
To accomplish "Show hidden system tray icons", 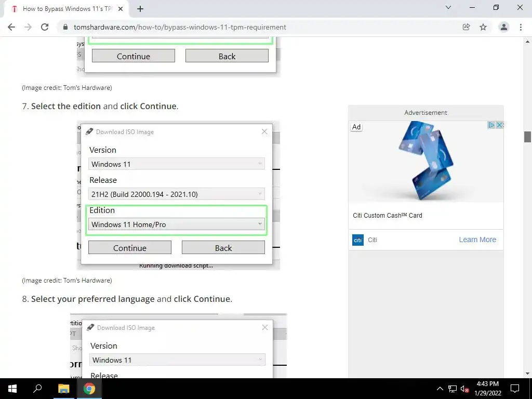I will coord(440,389).
